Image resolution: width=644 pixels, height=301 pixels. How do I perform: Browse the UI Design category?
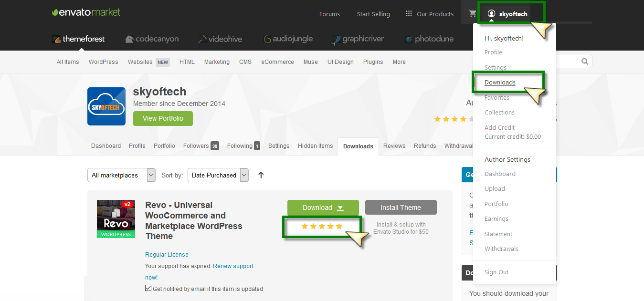340,62
